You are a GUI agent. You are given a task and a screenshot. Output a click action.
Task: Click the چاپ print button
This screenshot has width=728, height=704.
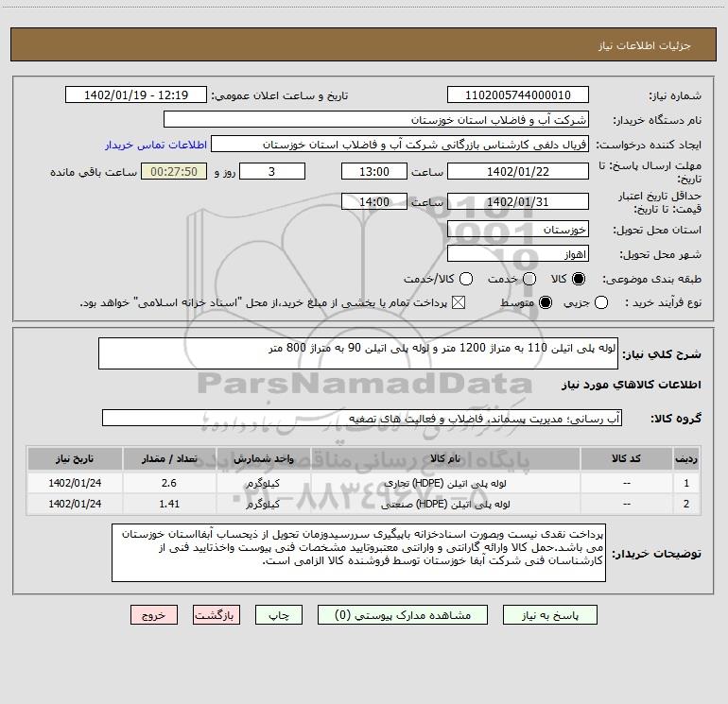[x=279, y=615]
